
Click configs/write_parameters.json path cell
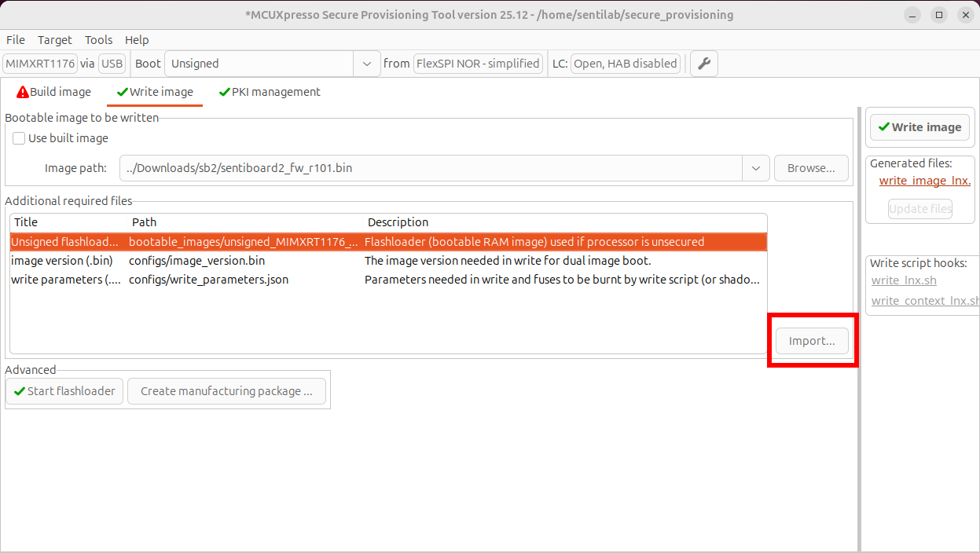pos(208,280)
